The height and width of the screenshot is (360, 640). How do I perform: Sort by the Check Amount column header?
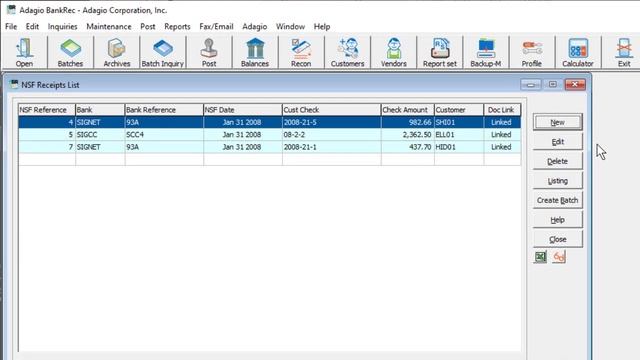[408, 110]
